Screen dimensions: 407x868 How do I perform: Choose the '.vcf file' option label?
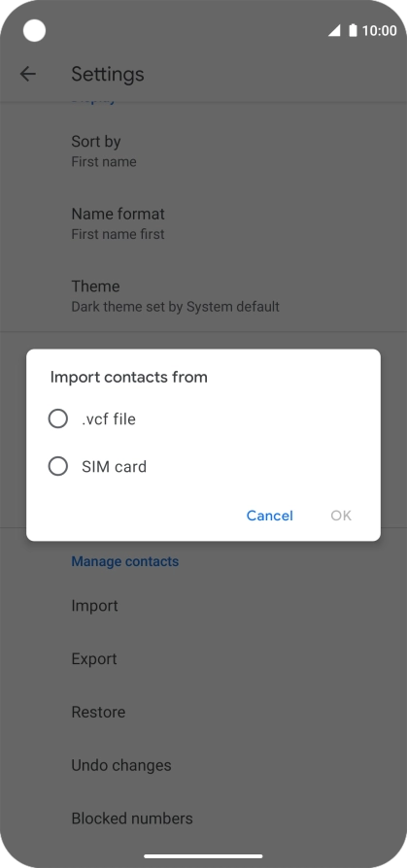click(109, 419)
